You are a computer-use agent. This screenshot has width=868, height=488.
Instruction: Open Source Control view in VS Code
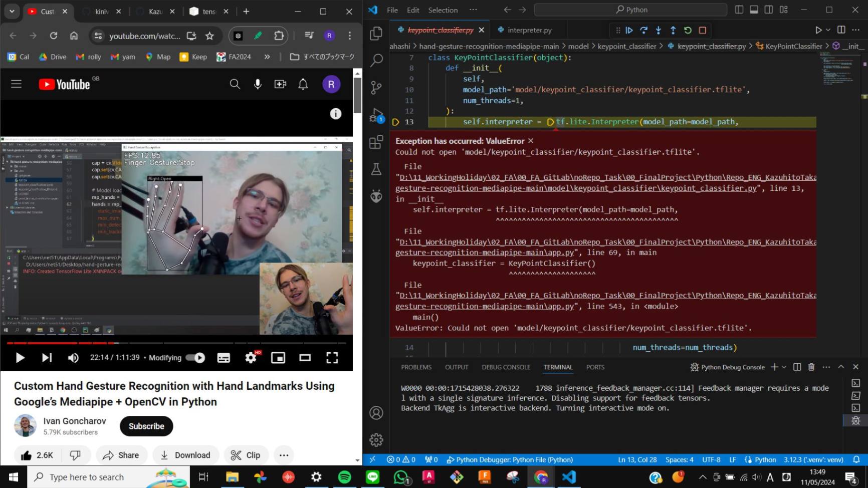376,88
